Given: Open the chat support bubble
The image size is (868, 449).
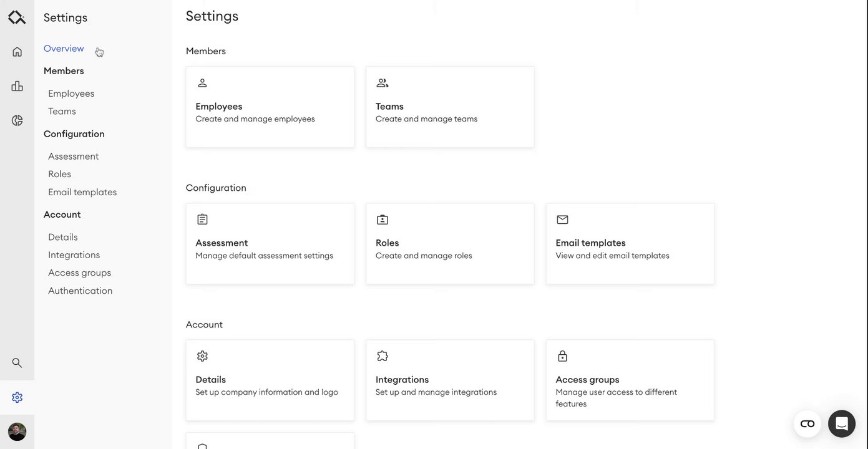Looking at the screenshot, I should tap(841, 424).
